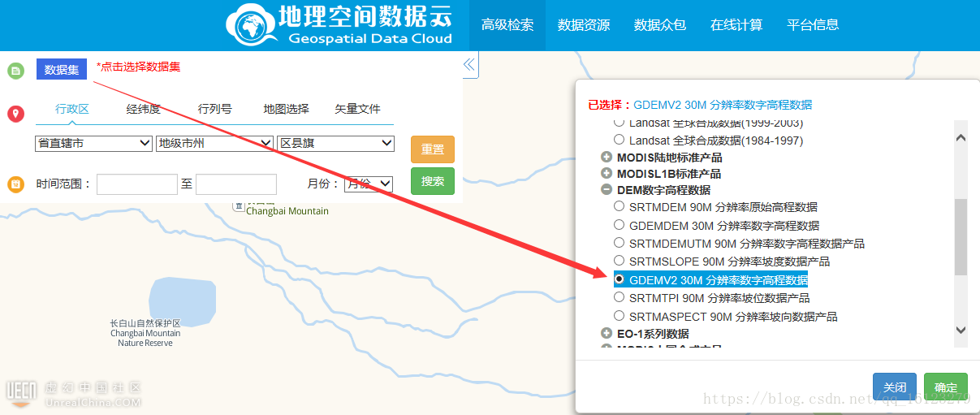
Task: Select GDEMDEM 30M 分辨率数字高程数据 radio
Action: [x=620, y=225]
